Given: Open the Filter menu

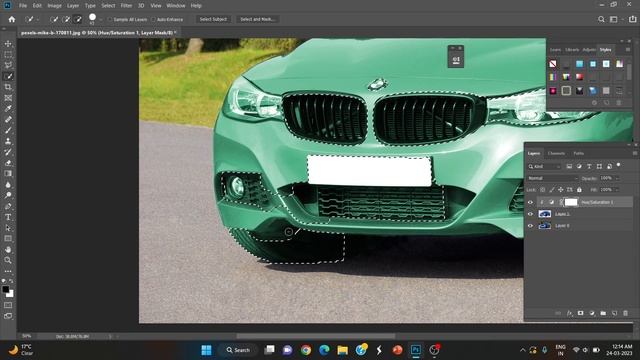Looking at the screenshot, I should pos(126,6).
